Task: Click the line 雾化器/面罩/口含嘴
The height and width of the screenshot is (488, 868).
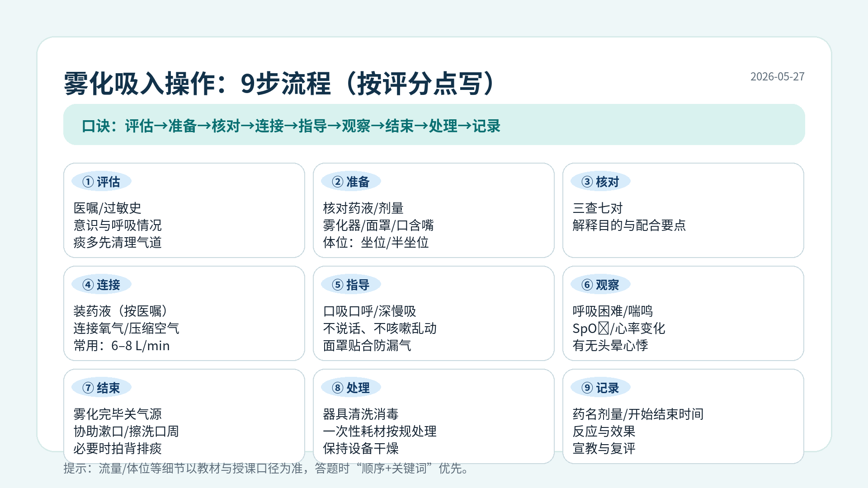Action: pos(378,225)
